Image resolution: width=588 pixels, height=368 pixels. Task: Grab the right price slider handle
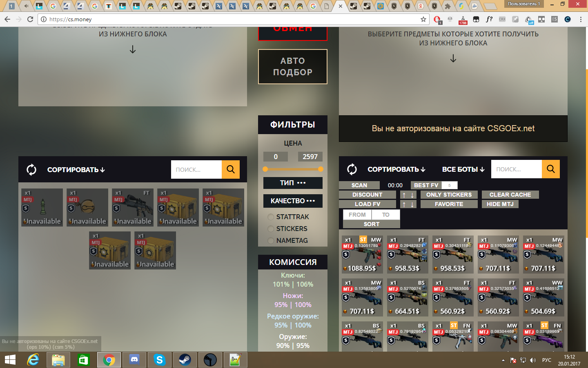321,169
